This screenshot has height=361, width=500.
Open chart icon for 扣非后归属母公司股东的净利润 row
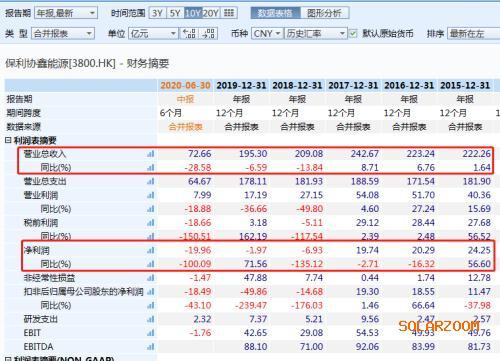[151, 292]
